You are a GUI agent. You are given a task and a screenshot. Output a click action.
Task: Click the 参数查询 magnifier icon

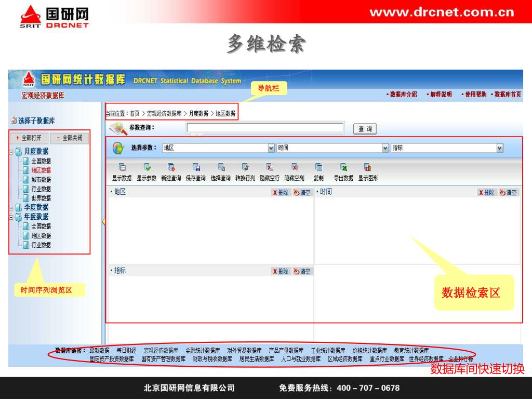[x=118, y=129]
